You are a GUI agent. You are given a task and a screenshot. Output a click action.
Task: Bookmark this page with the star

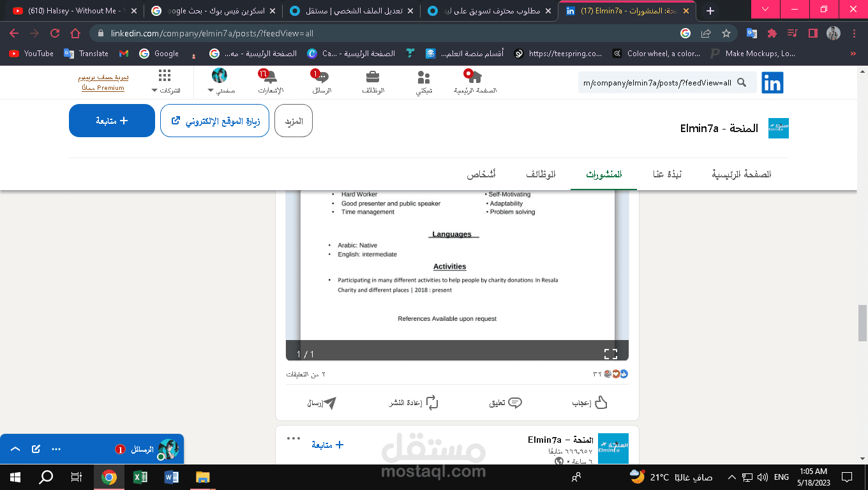(x=726, y=33)
